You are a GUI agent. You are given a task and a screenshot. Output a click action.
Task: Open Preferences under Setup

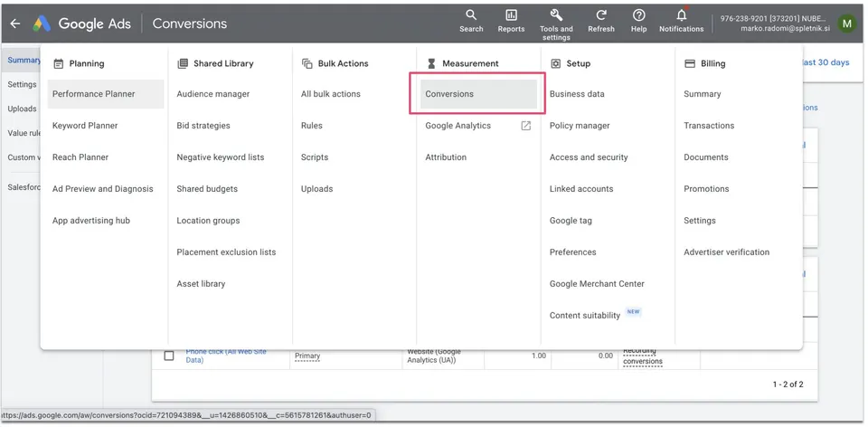pos(573,252)
